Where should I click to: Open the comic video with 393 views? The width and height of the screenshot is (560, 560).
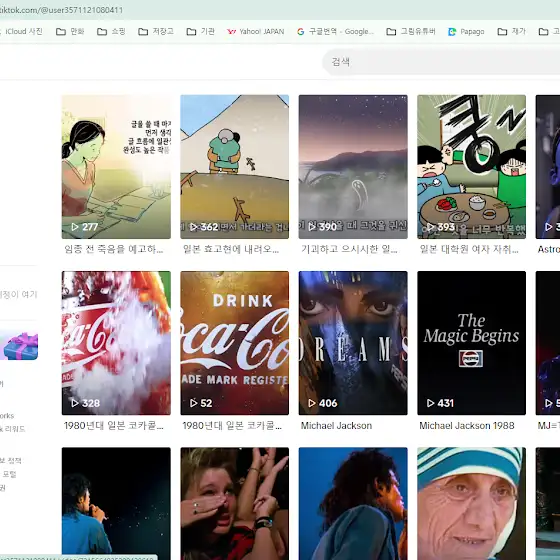coord(471,166)
